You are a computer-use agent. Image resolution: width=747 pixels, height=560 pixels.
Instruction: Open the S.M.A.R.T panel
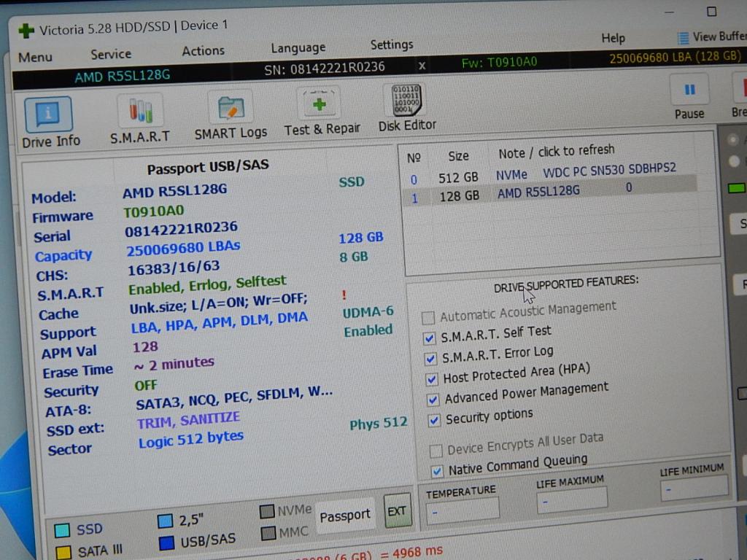point(140,119)
